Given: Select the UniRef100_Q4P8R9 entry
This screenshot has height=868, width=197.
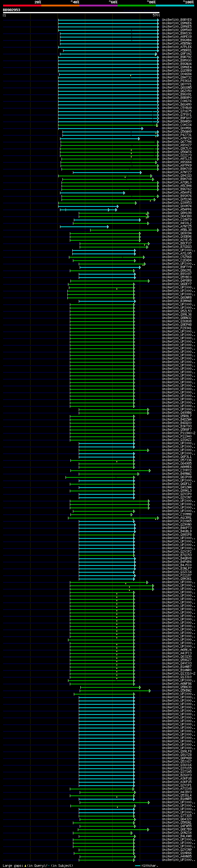Looking at the screenshot, I should tap(176, 280).
